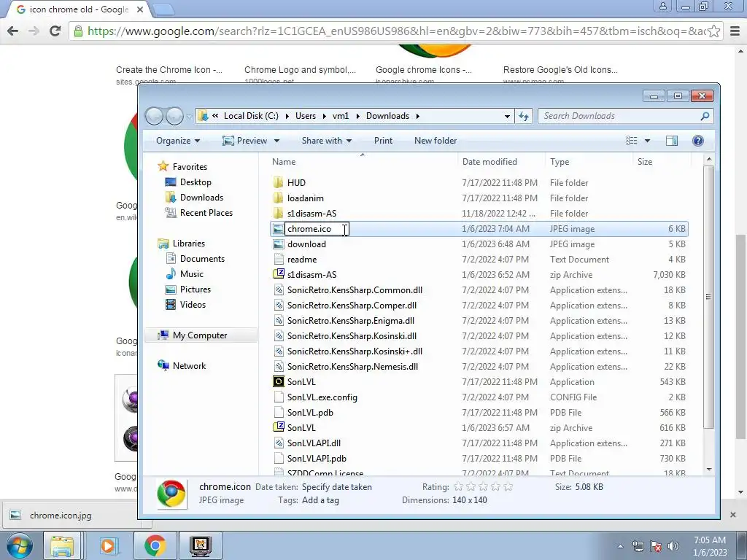The image size is (747, 560).
Task: Open Chrome from the taskbar
Action: (155, 545)
